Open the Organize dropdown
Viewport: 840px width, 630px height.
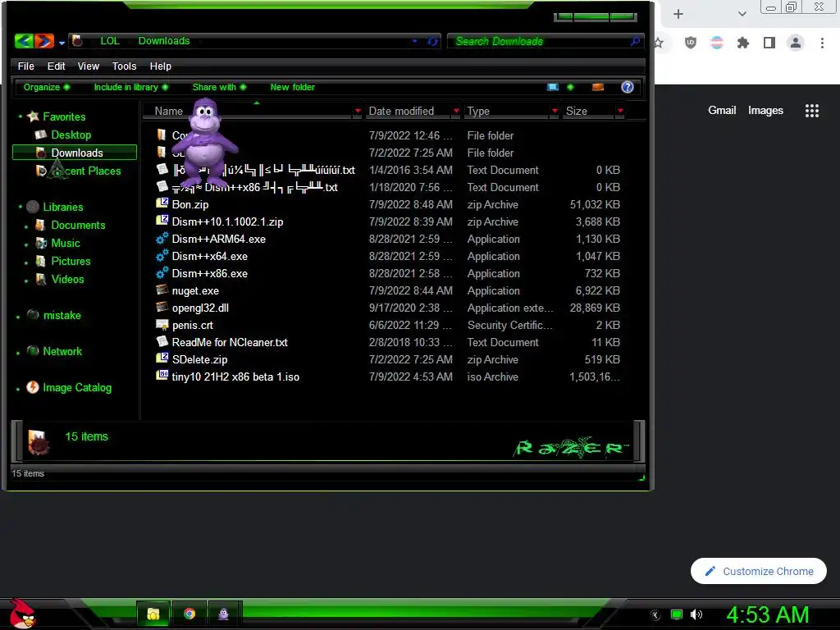47,87
